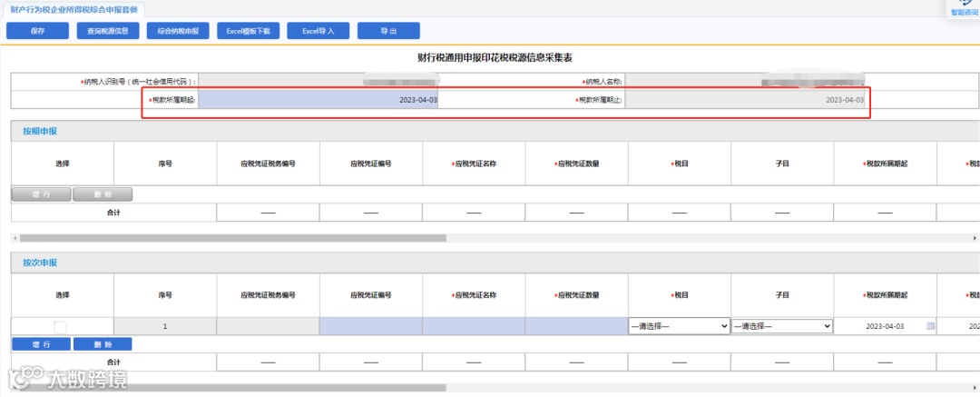Click 子目 header in 按次申报 table
The image size is (980, 397).
click(x=782, y=295)
